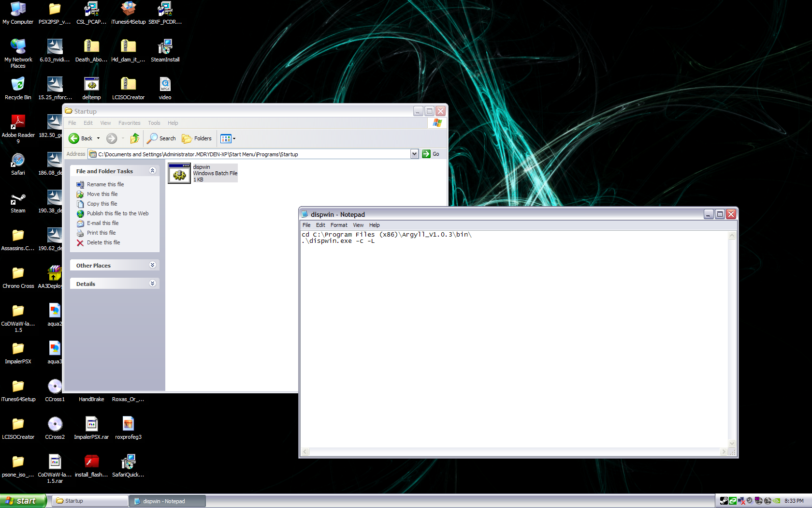Image resolution: width=812 pixels, height=508 pixels.
Task: Open the Tools menu in Startup window
Action: (154, 123)
